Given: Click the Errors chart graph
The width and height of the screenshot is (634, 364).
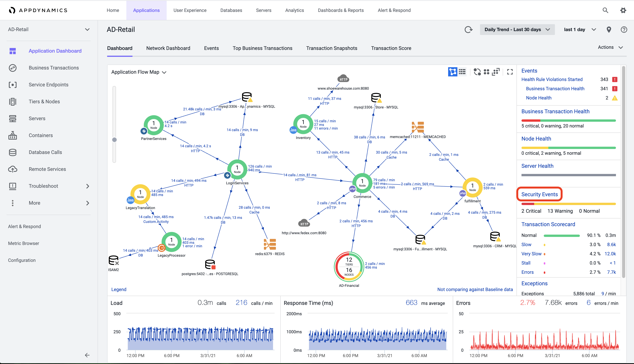Looking at the screenshot, I should [x=545, y=332].
